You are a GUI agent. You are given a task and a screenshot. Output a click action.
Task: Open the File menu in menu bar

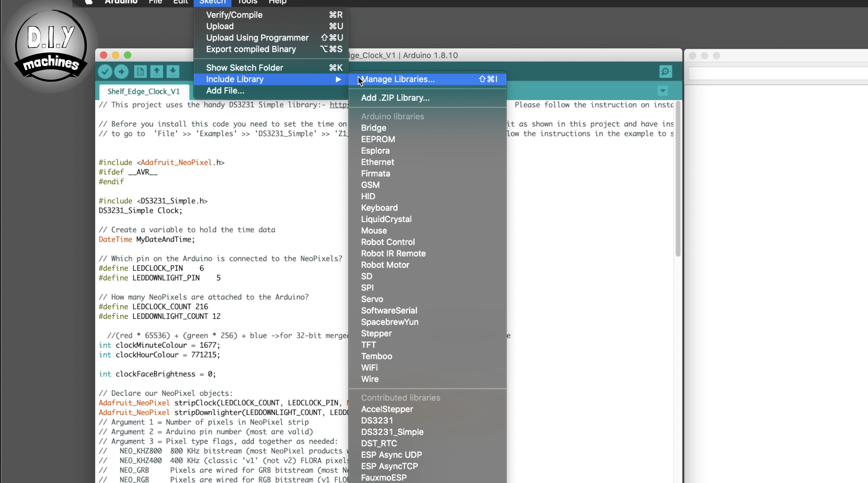point(155,2)
